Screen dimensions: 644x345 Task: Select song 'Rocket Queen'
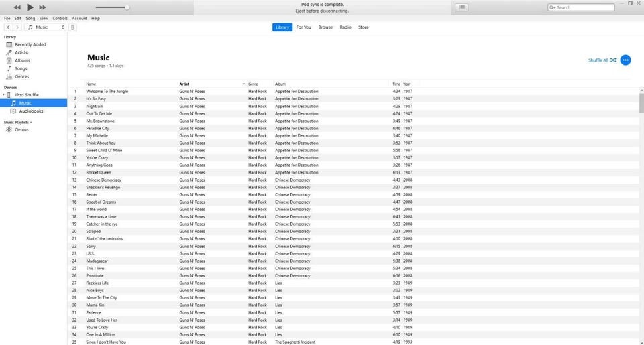coord(99,173)
